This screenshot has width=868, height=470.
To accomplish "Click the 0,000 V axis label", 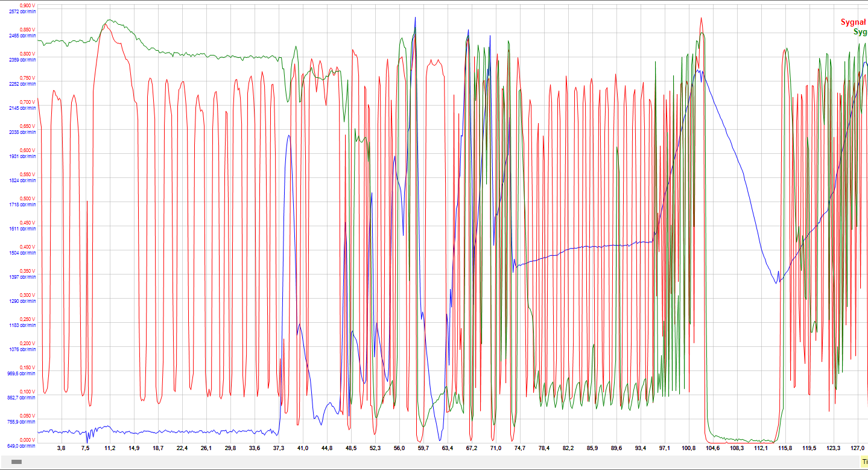I will pyautogui.click(x=27, y=440).
